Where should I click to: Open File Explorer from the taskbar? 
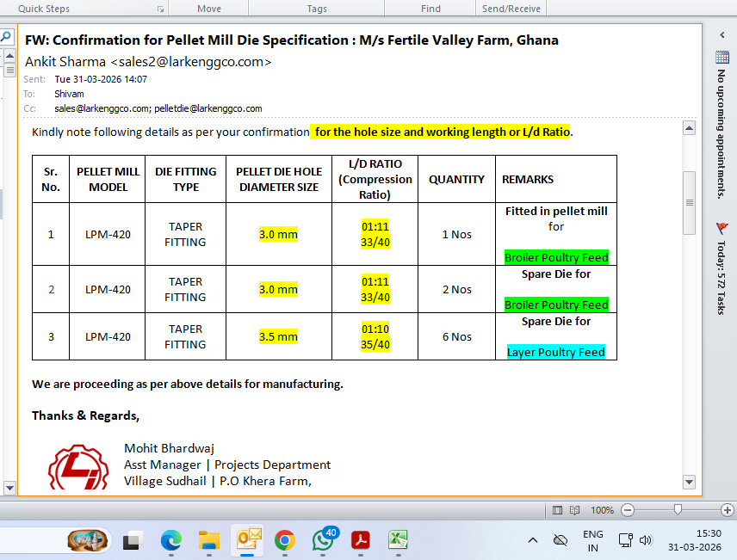(209, 540)
